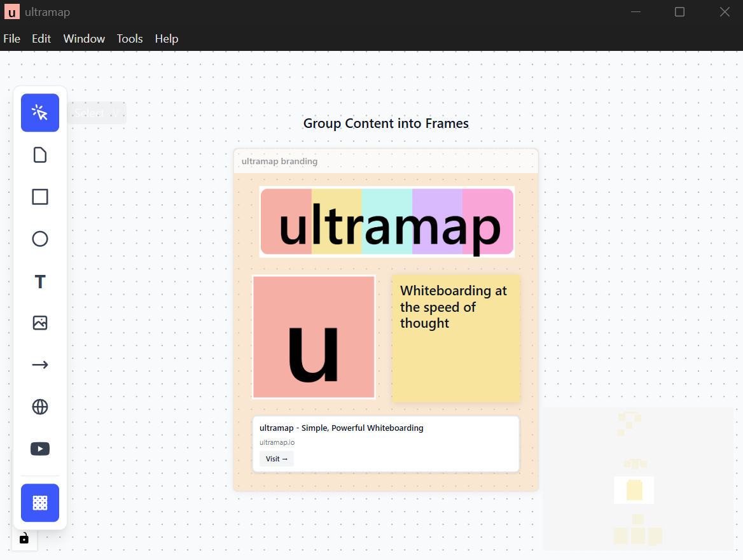Viewport: 743px width, 560px height.
Task: Select the image insert tool
Action: coord(40,323)
